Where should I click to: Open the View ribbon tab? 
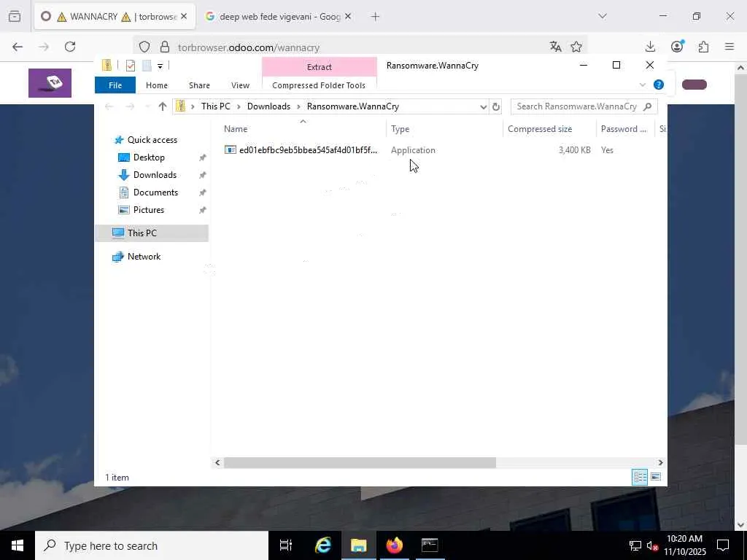tap(240, 85)
